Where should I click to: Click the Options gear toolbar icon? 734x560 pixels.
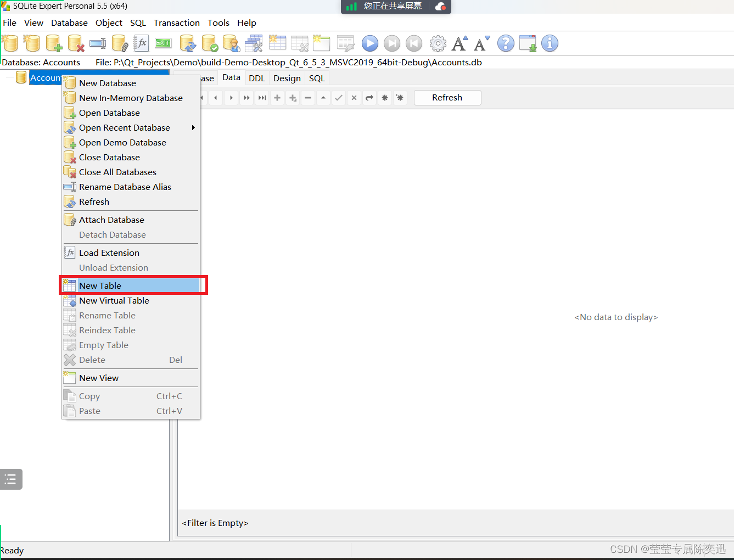tap(438, 43)
